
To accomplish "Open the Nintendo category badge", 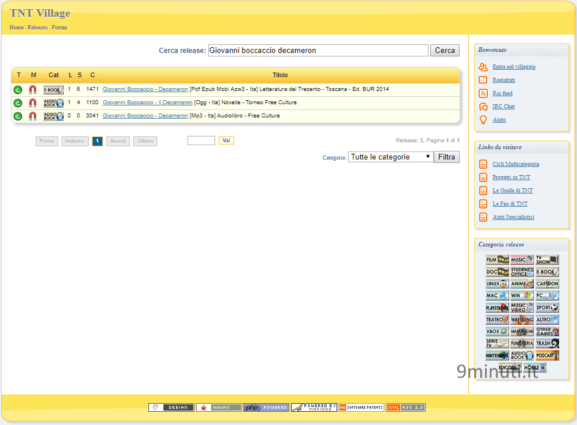I will point(497,355).
